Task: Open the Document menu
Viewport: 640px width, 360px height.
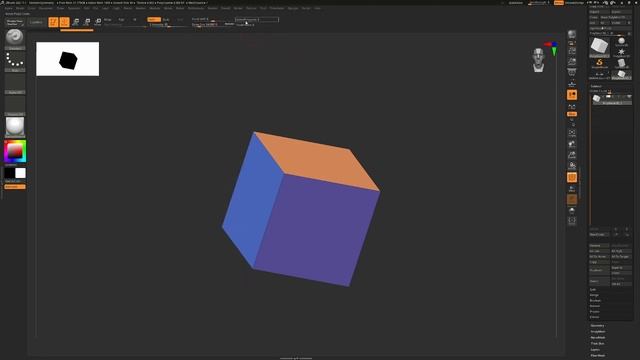Action: (45, 8)
